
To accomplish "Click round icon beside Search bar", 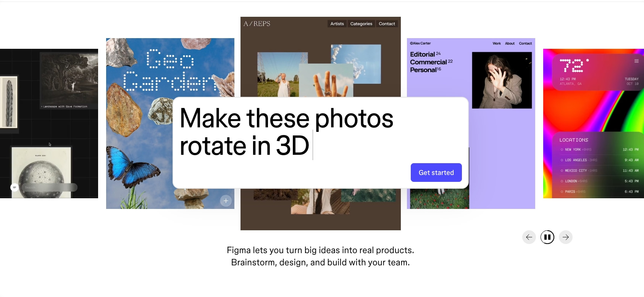I will click(14, 187).
